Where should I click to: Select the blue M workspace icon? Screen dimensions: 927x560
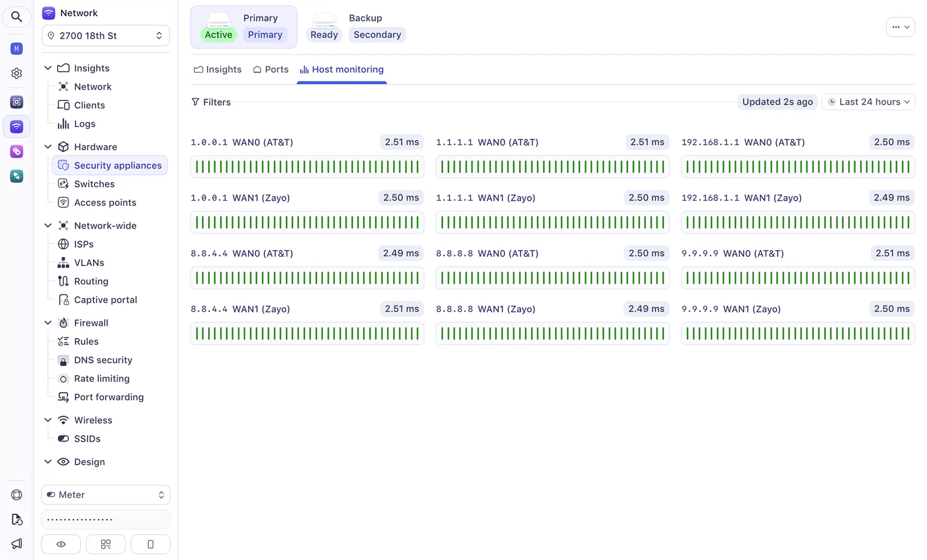click(x=17, y=48)
